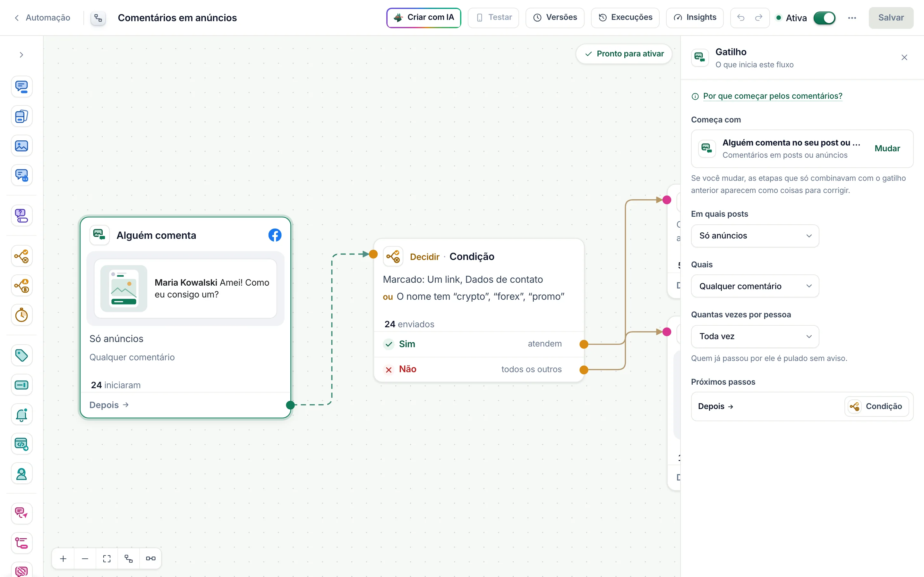This screenshot has height=577, width=924.
Task: Click the undo arrow icon
Action: 741,18
